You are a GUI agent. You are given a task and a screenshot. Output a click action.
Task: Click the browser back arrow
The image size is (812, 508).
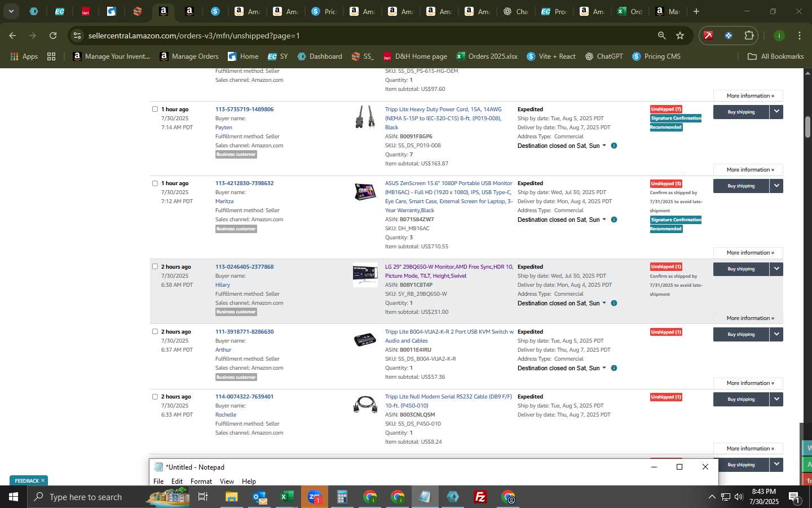(x=12, y=36)
